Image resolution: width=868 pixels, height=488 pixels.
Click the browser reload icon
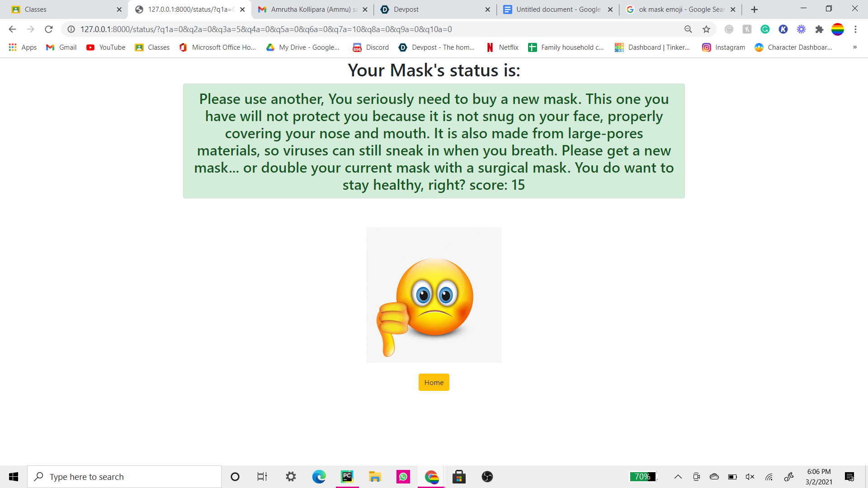(49, 29)
